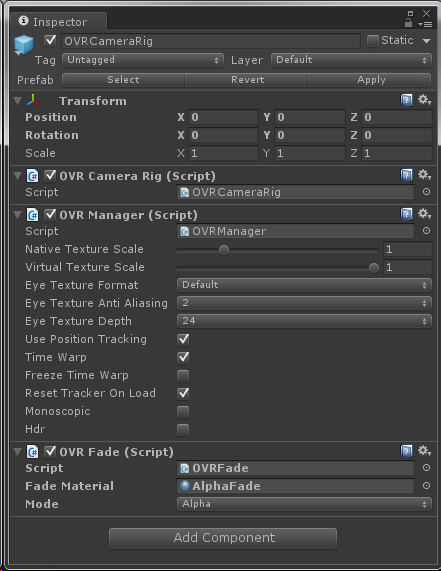441x571 pixels.
Task: Enable the Static checkbox
Action: click(x=373, y=41)
